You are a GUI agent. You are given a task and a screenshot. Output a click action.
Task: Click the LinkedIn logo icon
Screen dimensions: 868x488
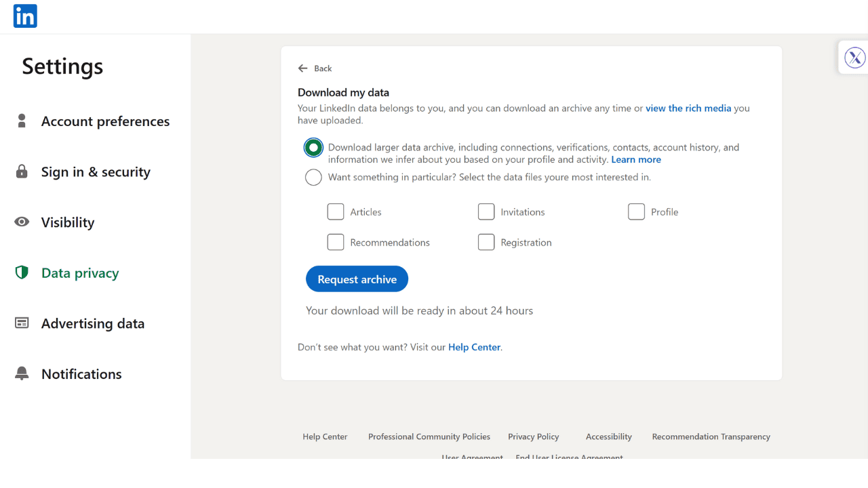click(x=25, y=16)
